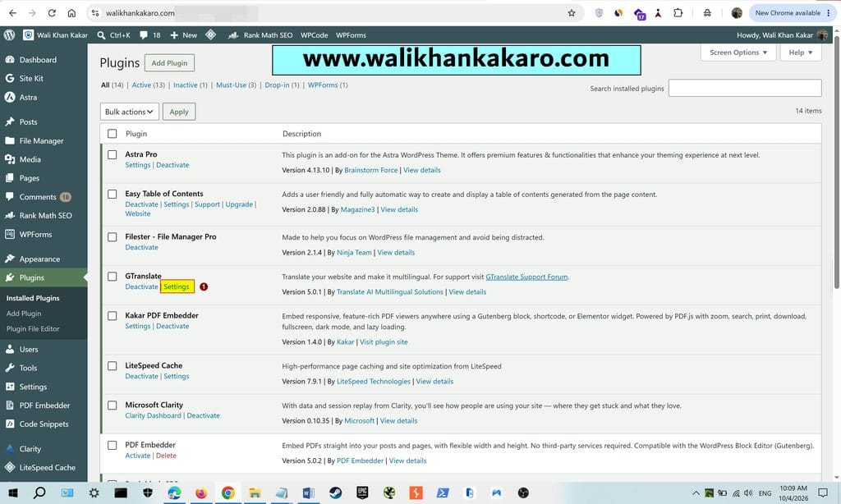Open Code Snippets sidebar item

point(44,424)
